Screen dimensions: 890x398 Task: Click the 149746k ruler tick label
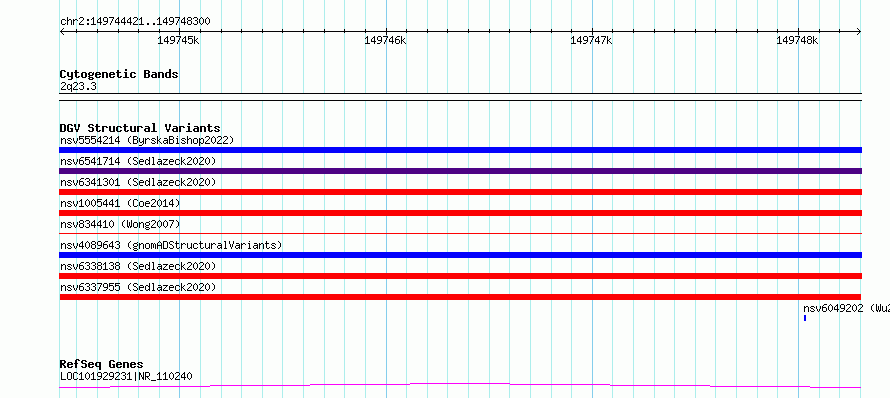(x=385, y=40)
